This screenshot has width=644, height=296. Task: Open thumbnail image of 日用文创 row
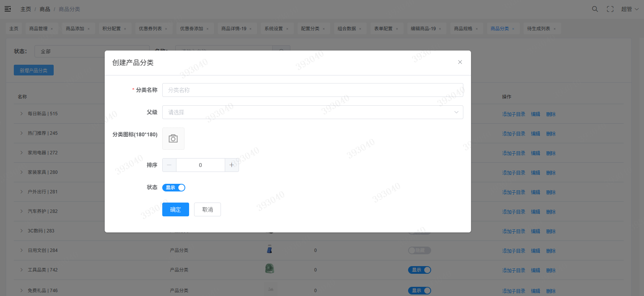(x=269, y=249)
